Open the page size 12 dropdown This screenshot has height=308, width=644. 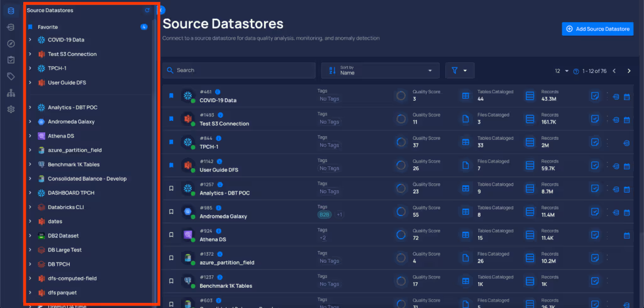562,71
